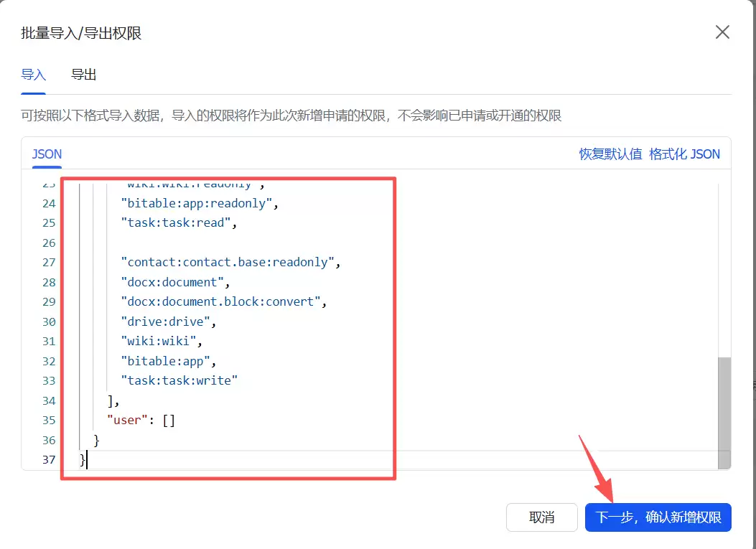
Task: Place cursor on "drive:drive" line
Action: pyautogui.click(x=165, y=322)
